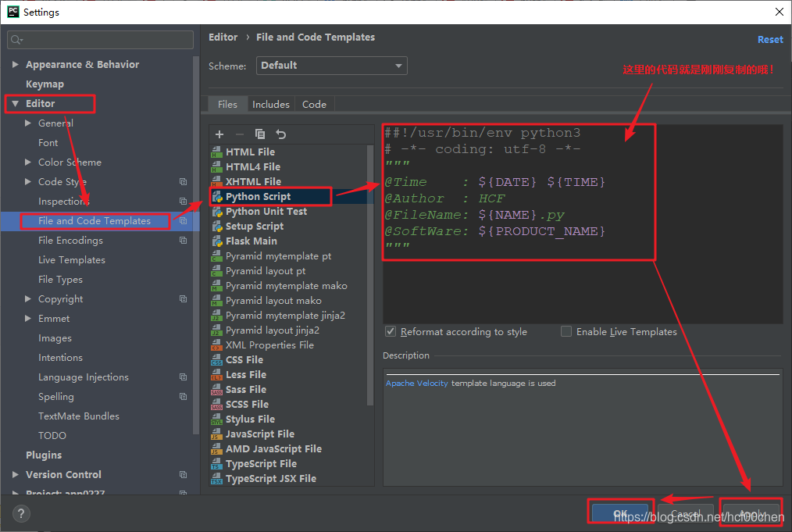
Task: Collapse the Editor section arrow
Action: pyautogui.click(x=15, y=104)
